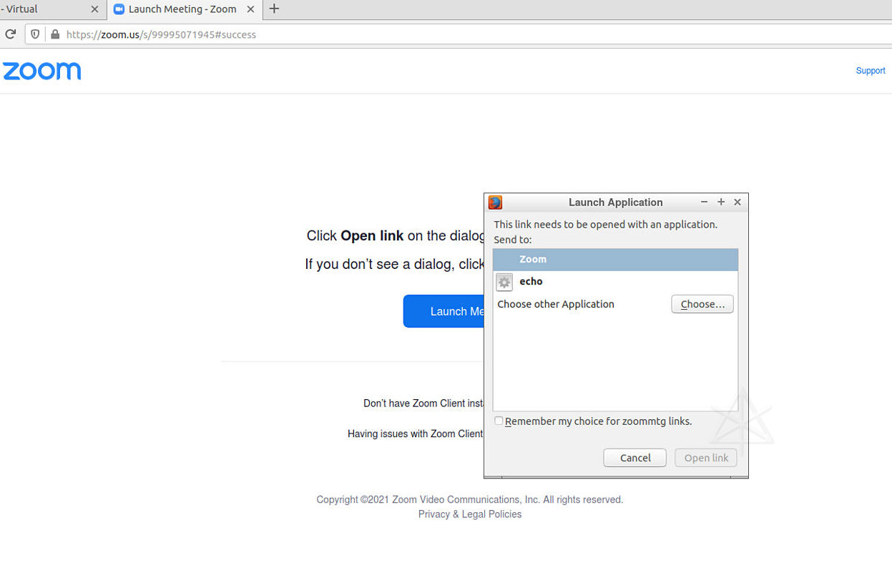The image size is (892, 588).
Task: Click the gear icon beside echo
Action: pos(504,282)
